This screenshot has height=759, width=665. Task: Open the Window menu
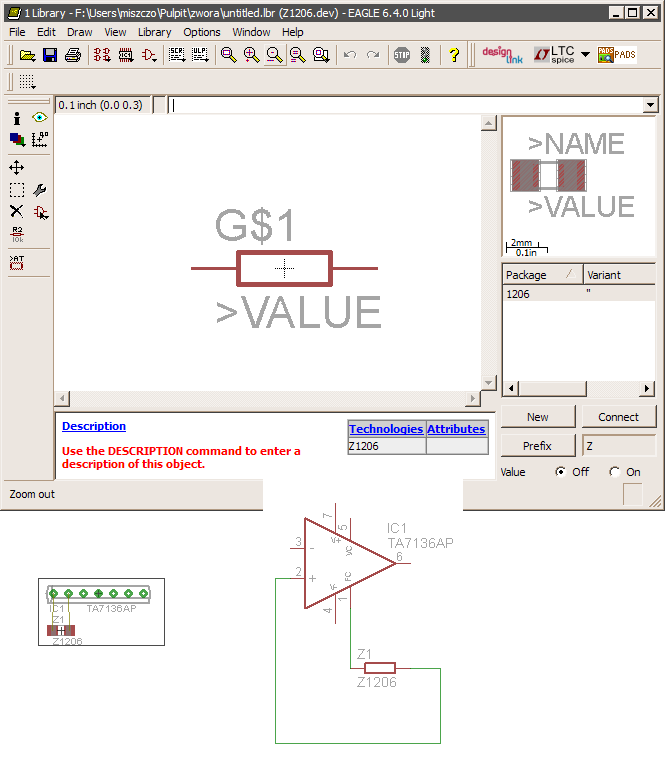coord(251,32)
